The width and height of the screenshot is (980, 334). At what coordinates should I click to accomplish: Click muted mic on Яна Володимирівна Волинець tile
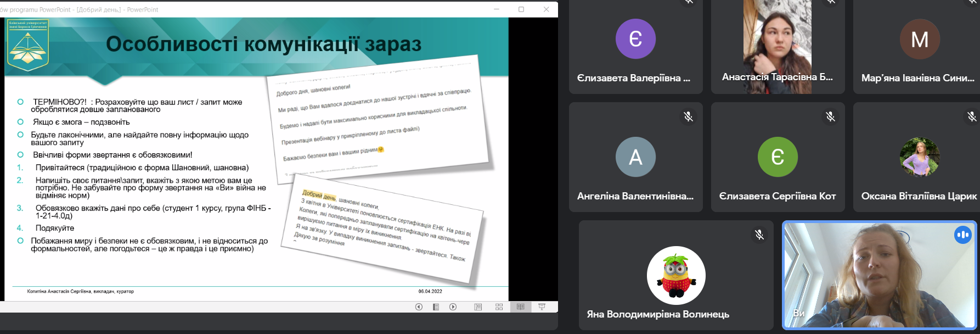(x=759, y=235)
